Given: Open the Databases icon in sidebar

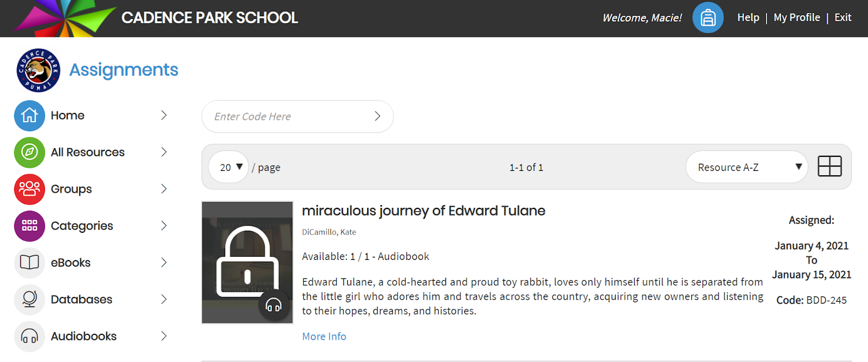Looking at the screenshot, I should point(29,300).
